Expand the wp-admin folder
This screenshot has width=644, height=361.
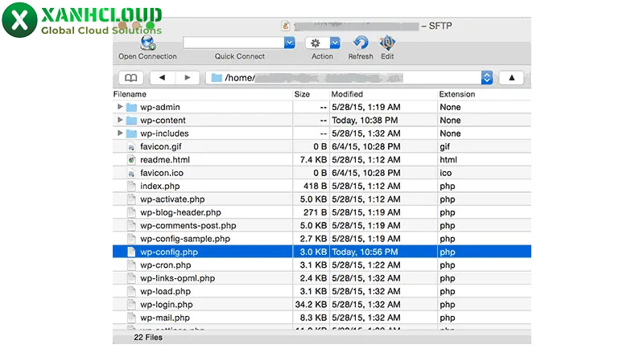(121, 107)
